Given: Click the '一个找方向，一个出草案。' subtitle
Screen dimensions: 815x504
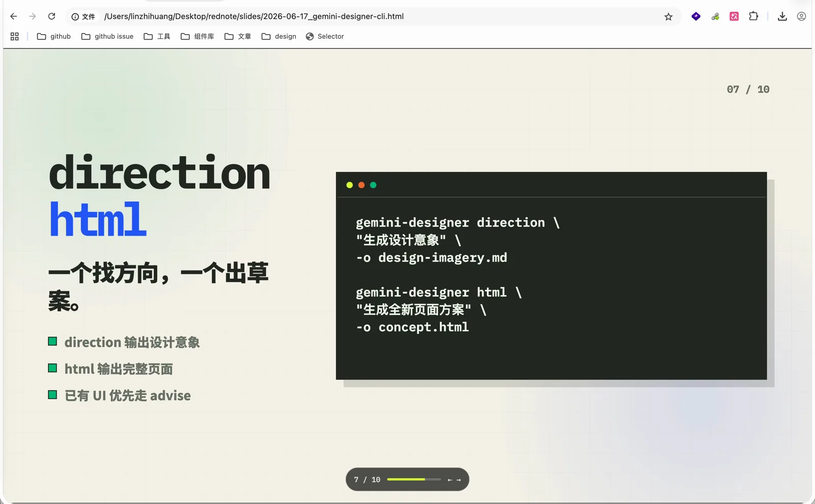Looking at the screenshot, I should tap(158, 287).
